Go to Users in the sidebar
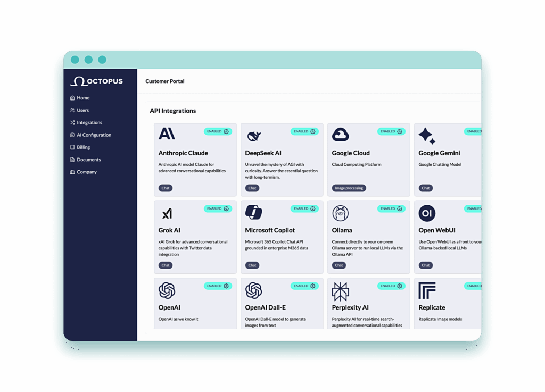 pyautogui.click(x=80, y=111)
